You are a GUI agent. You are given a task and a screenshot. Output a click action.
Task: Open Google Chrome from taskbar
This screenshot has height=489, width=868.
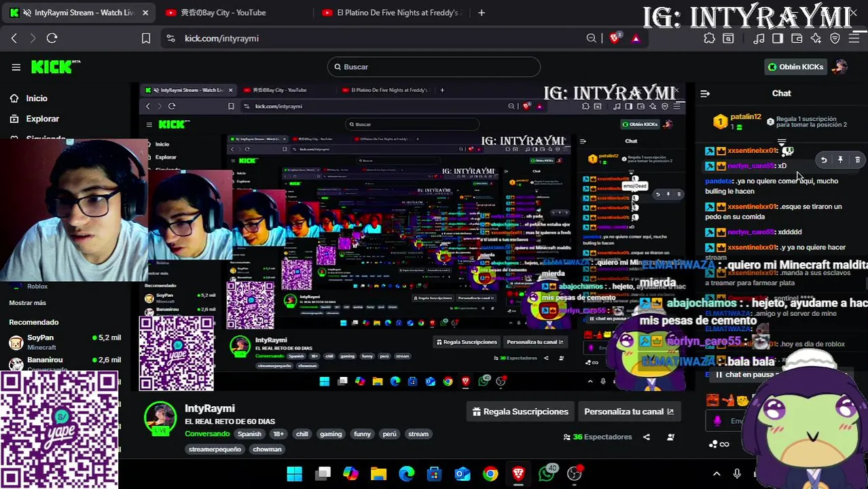point(490,474)
